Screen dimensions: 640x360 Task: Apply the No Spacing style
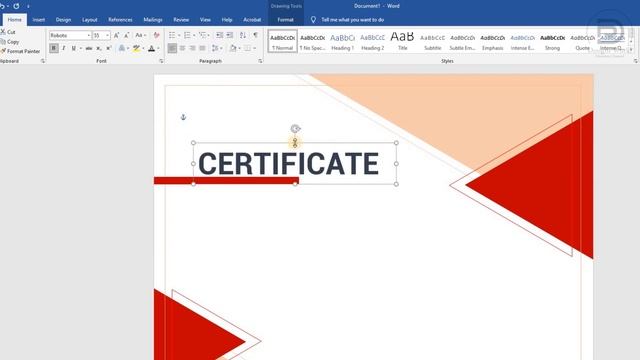pos(312,41)
